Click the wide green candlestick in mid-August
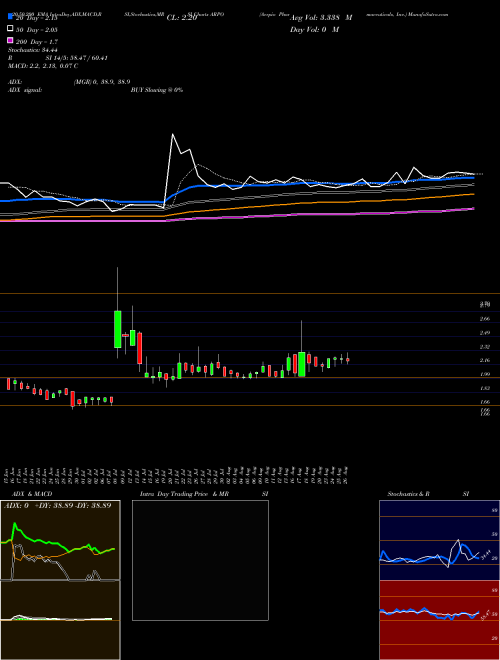Image resolution: width=500 pixels, height=660 pixels. (x=301, y=364)
